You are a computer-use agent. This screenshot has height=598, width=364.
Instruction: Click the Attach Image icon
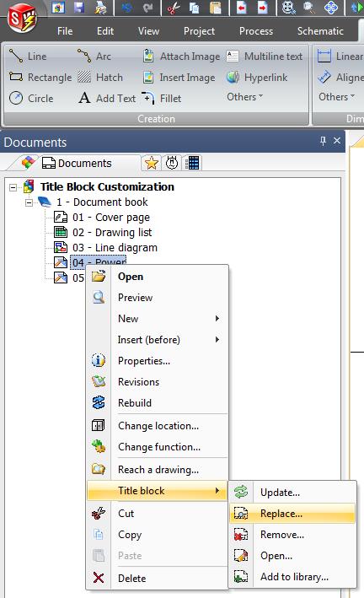click(148, 57)
